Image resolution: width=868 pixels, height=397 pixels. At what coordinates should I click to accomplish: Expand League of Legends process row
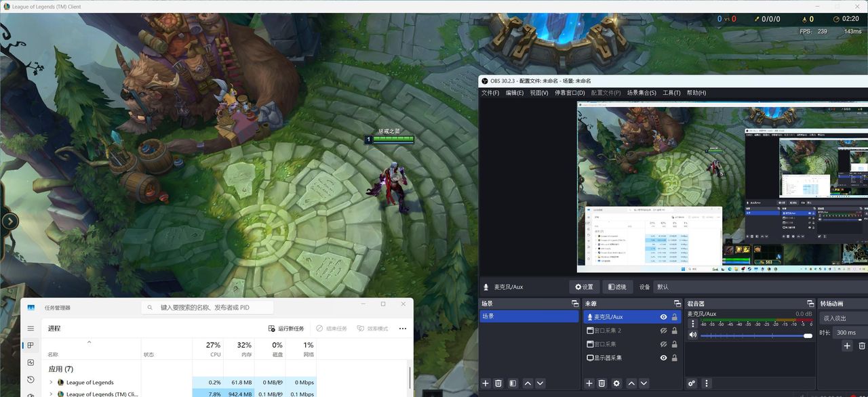click(x=50, y=382)
